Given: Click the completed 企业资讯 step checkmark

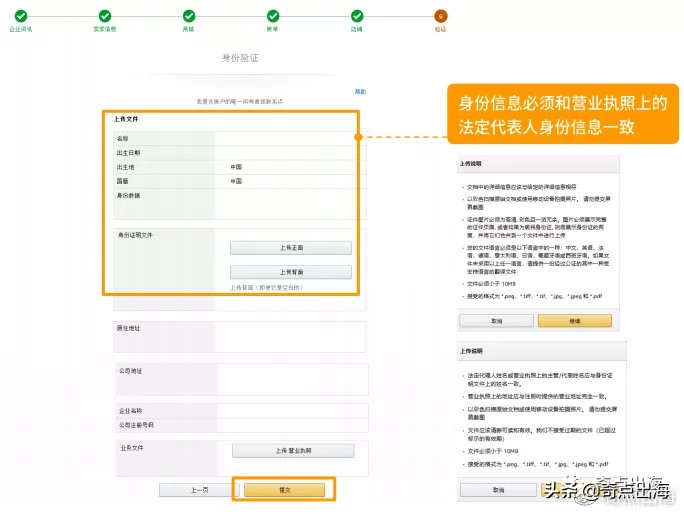Looking at the screenshot, I should click(x=21, y=16).
